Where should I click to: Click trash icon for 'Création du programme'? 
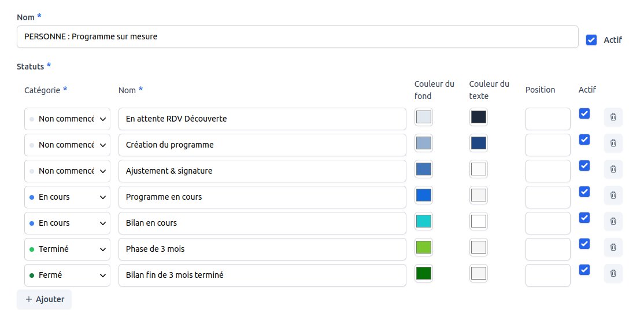point(613,143)
